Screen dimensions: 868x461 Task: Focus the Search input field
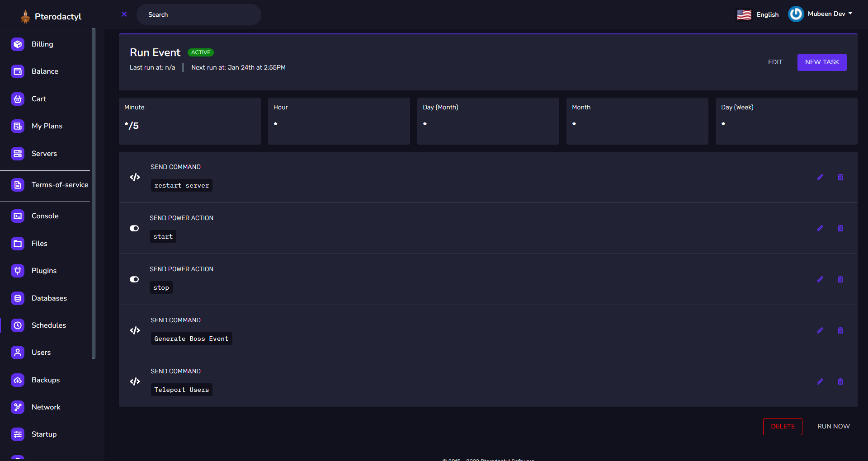(199, 14)
